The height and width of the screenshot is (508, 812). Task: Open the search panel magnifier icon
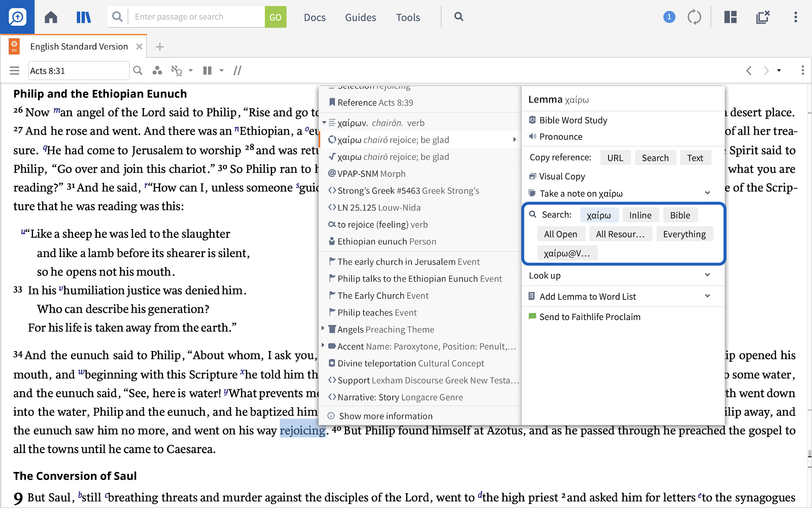[459, 17]
